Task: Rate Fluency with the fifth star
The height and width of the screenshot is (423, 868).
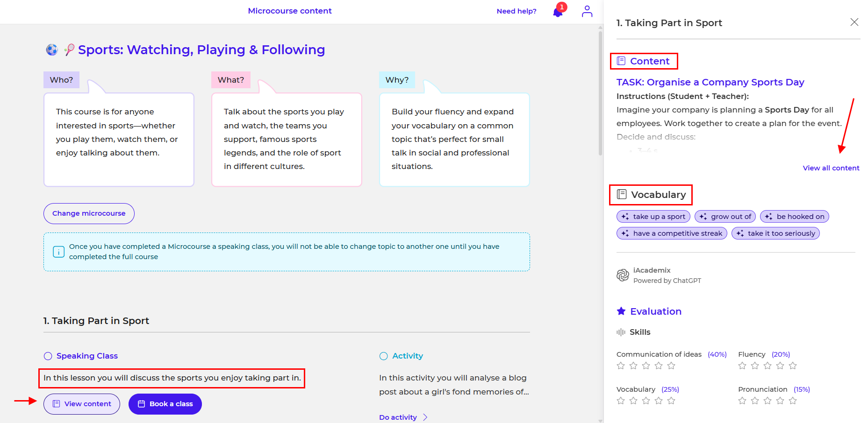Action: (793, 366)
